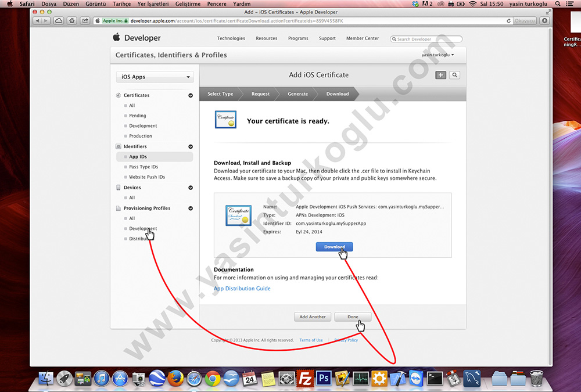This screenshot has width=581, height=392.
Task: Open the Tarihçe menu
Action: click(x=121, y=3)
